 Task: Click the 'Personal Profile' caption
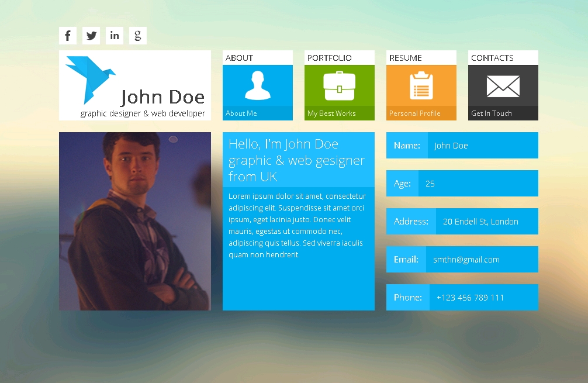tap(415, 113)
